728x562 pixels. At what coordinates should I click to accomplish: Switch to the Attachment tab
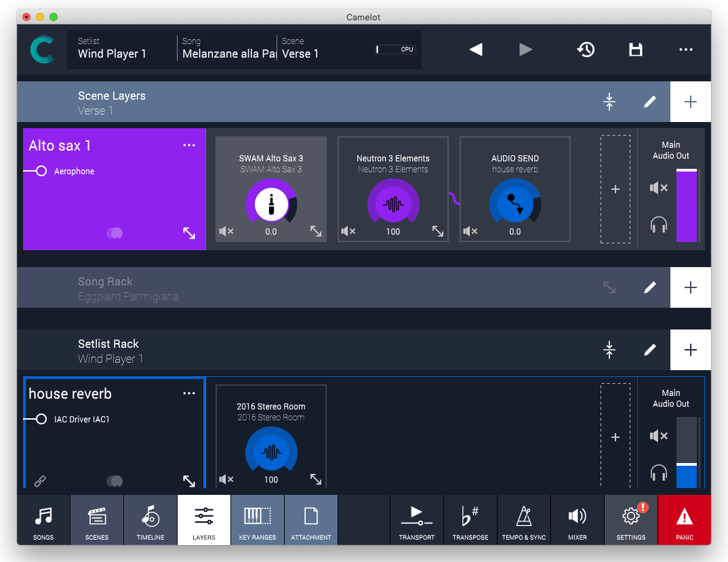311,520
